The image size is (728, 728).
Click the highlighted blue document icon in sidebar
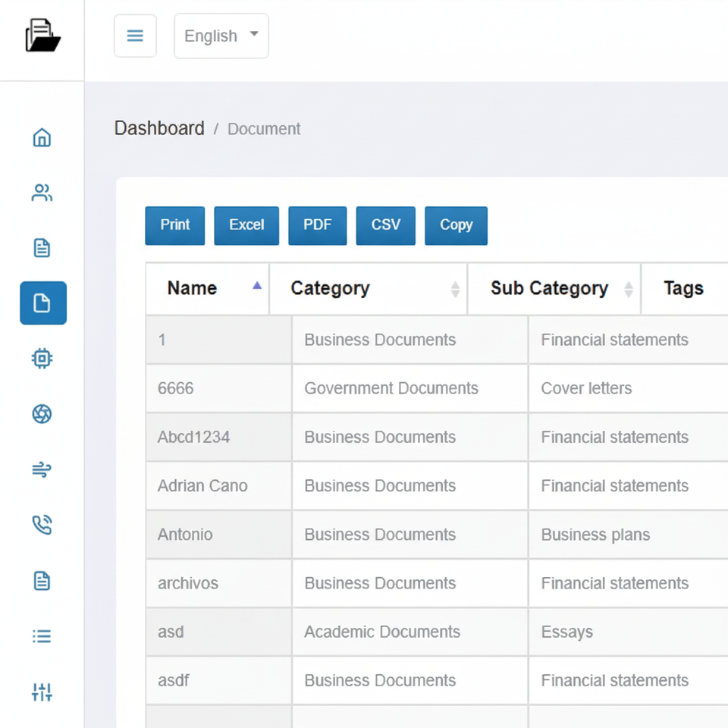tap(42, 303)
